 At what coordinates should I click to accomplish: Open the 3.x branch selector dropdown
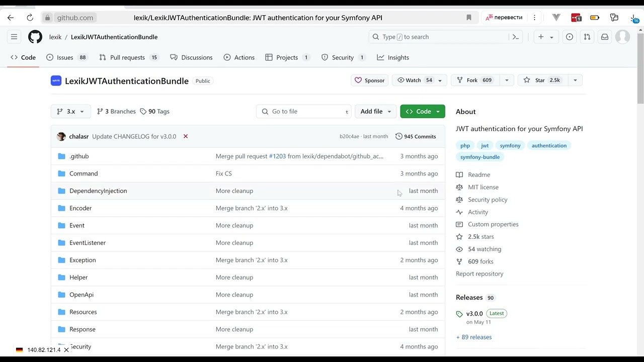[71, 112]
